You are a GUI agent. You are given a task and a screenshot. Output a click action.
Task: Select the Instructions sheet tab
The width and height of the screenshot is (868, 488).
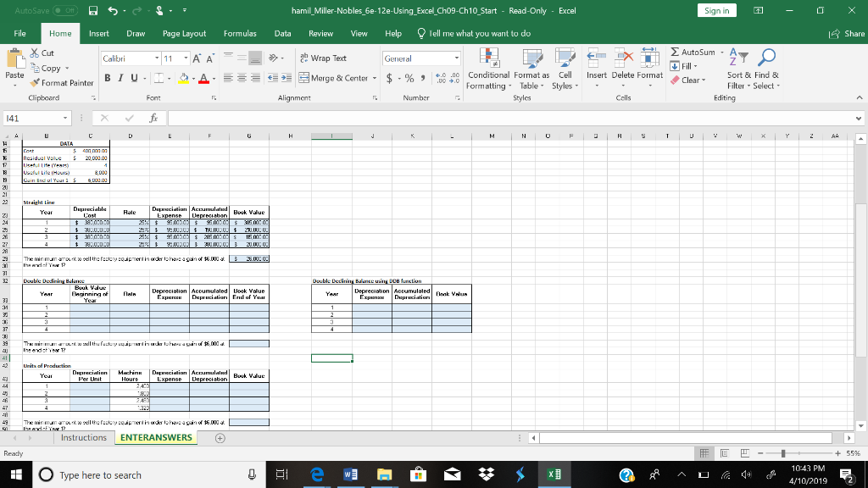tap(84, 438)
